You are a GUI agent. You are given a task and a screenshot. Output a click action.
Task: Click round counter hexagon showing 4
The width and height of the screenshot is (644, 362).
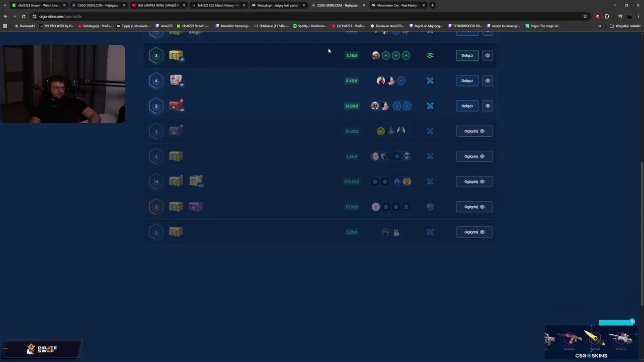click(x=156, y=80)
